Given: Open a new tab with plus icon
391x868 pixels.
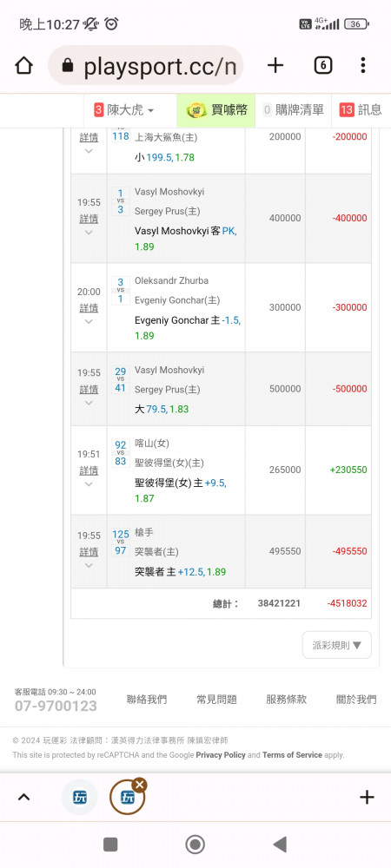Looking at the screenshot, I should [275, 66].
